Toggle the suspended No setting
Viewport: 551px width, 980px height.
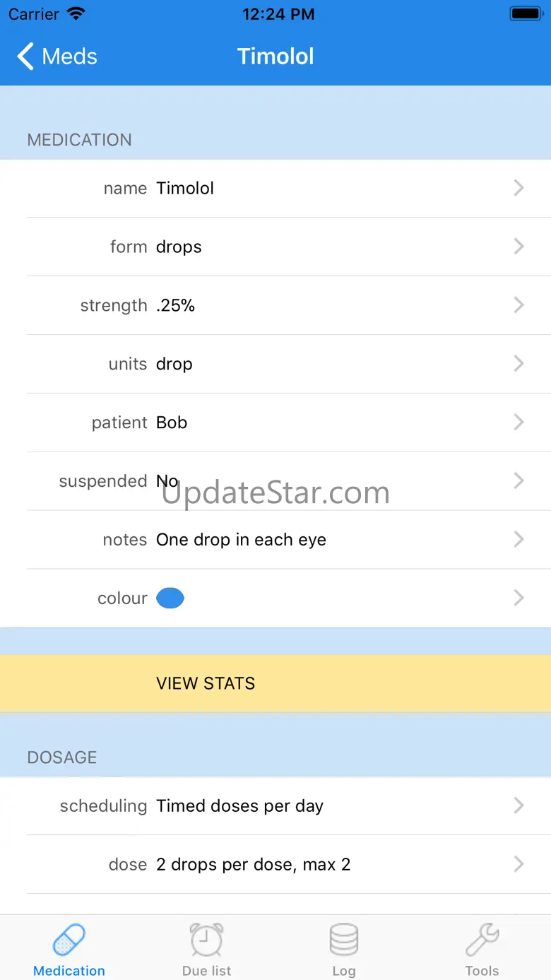[167, 481]
